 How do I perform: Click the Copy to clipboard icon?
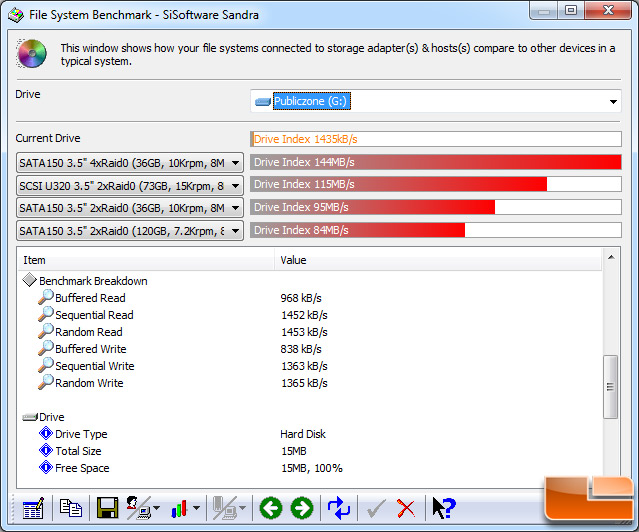(71, 508)
